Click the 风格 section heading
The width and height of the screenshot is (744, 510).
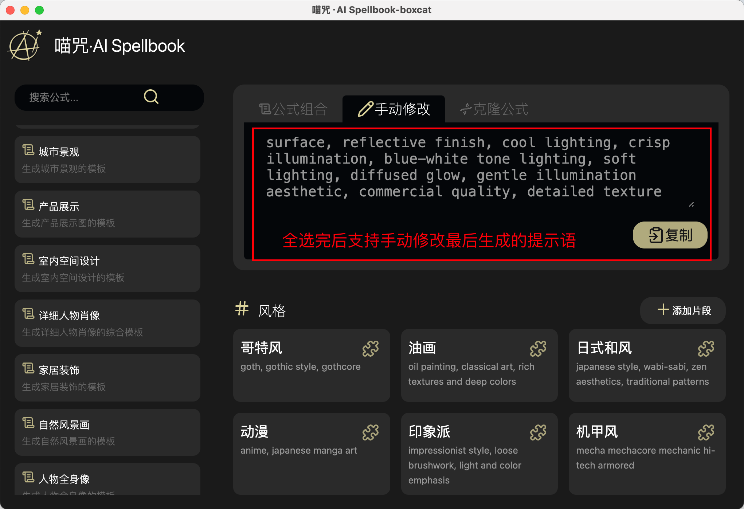click(x=272, y=311)
